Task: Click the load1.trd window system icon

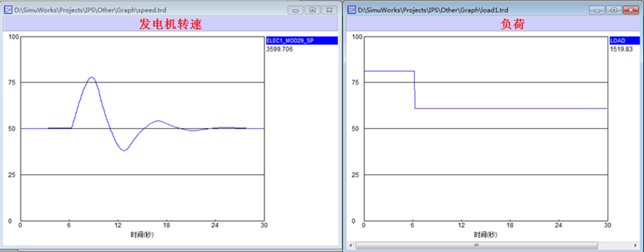Action: pyautogui.click(x=352, y=10)
